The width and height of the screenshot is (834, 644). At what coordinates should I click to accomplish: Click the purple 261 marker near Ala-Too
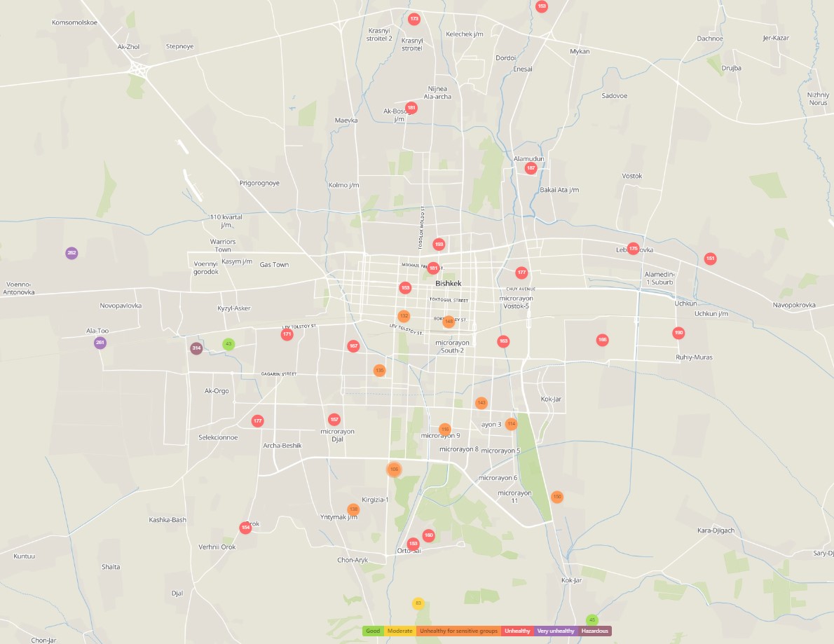point(100,343)
